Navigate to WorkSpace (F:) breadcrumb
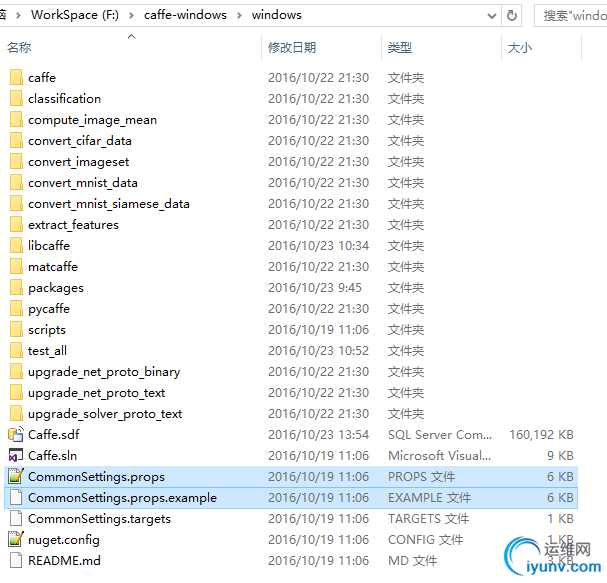This screenshot has width=607, height=583. (75, 15)
